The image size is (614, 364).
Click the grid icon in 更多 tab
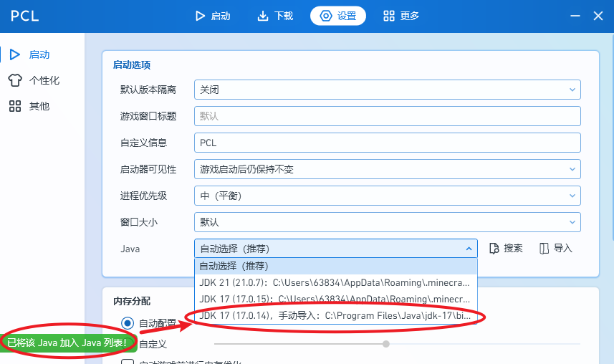(389, 16)
